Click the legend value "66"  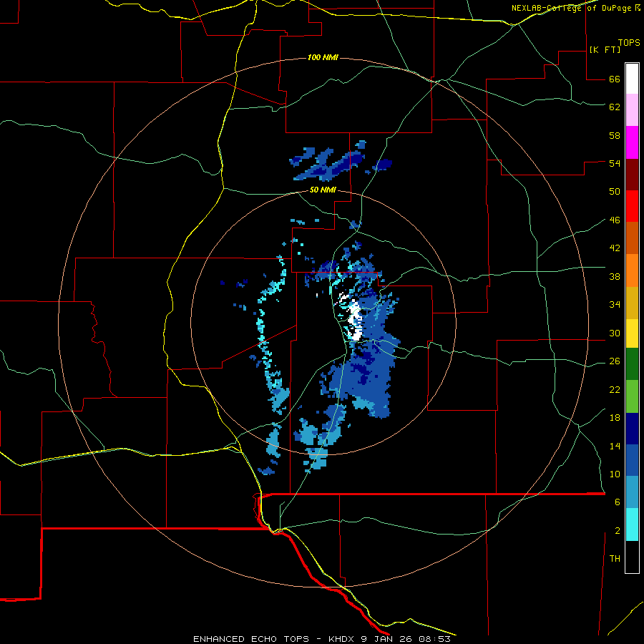[x=615, y=79]
